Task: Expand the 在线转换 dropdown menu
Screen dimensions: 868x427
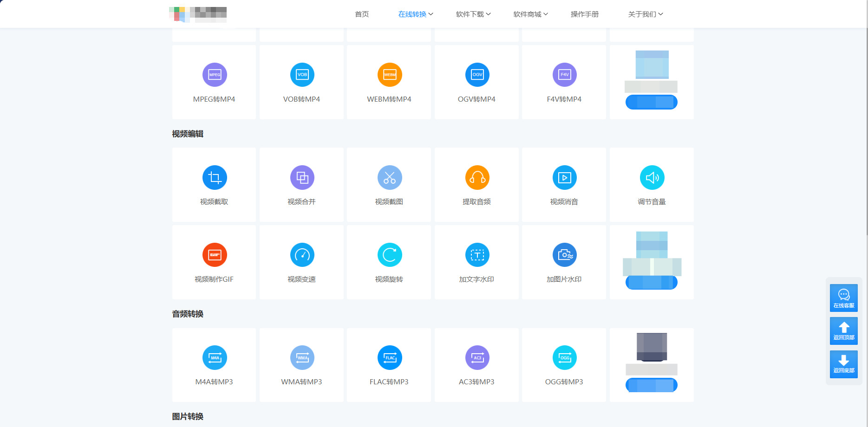Action: tap(416, 14)
